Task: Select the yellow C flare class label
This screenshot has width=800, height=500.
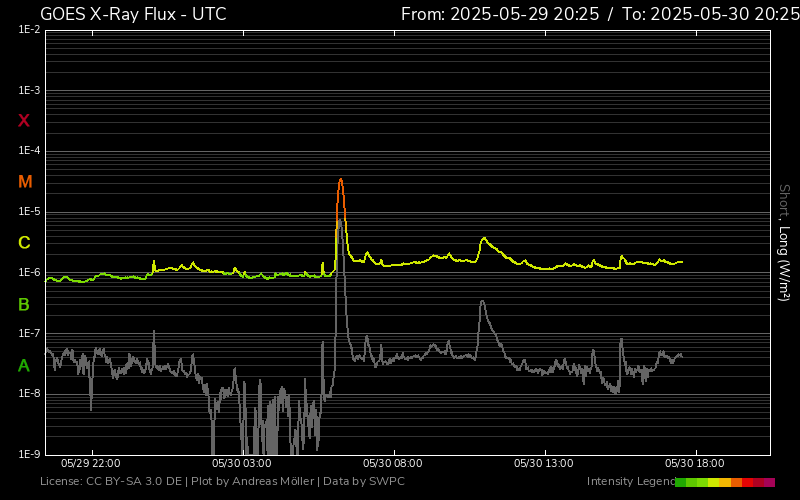Action: tap(24, 243)
